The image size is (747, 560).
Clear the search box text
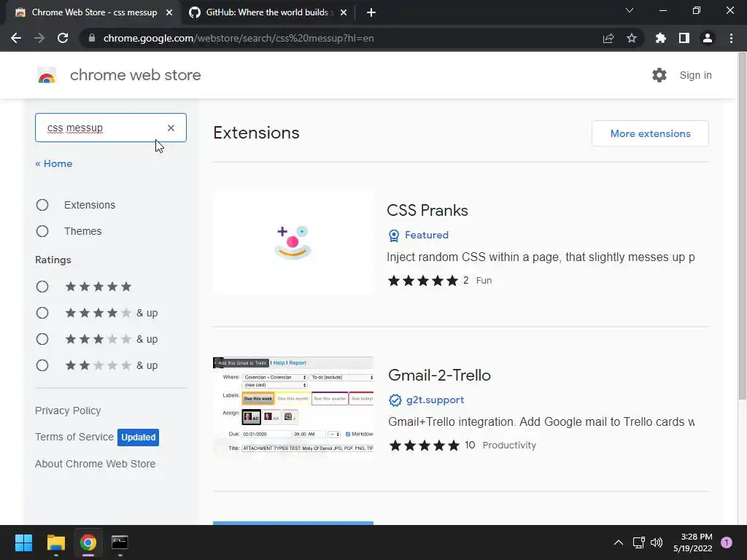171,128
